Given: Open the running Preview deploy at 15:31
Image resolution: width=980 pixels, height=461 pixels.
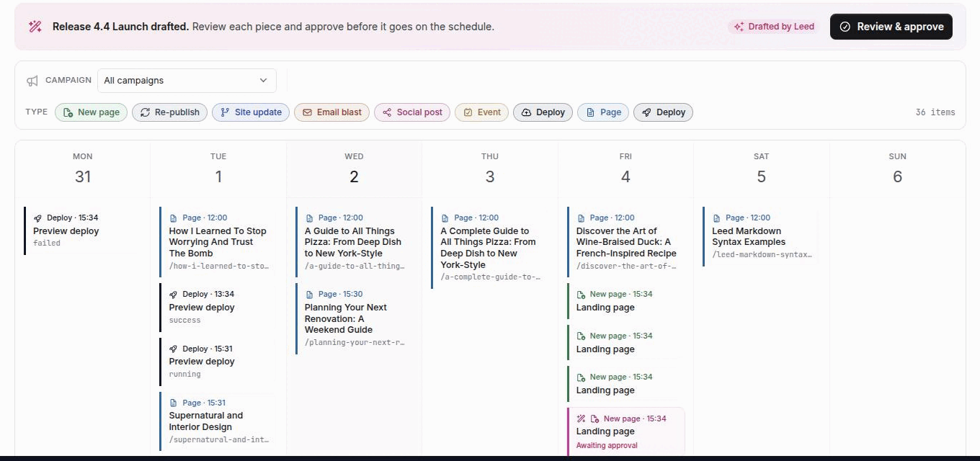Looking at the screenshot, I should pos(218,362).
